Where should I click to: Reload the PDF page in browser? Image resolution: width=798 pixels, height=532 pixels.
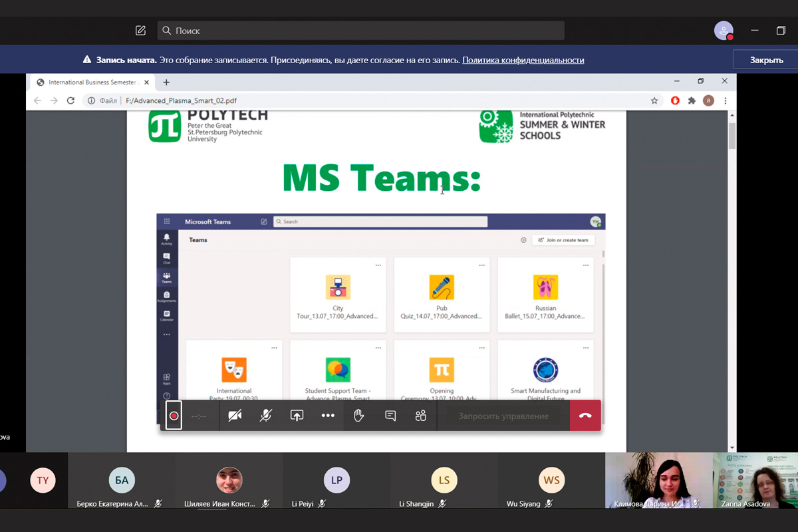coord(70,100)
